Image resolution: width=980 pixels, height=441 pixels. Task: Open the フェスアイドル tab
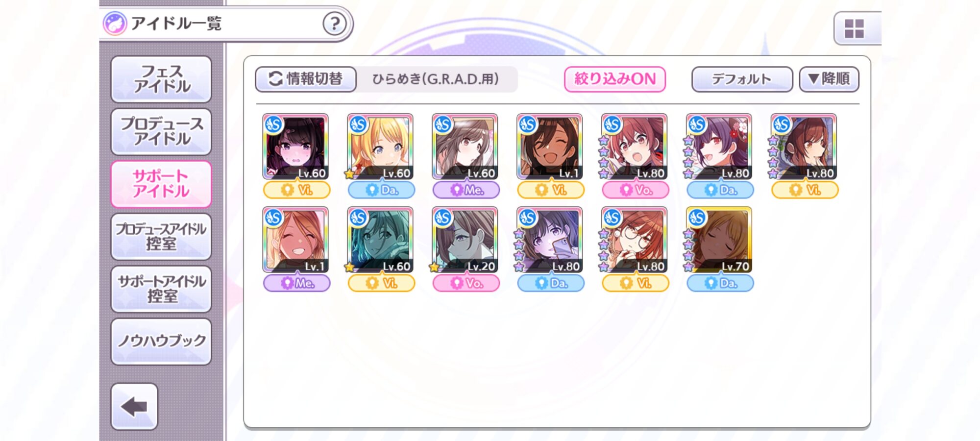click(161, 79)
